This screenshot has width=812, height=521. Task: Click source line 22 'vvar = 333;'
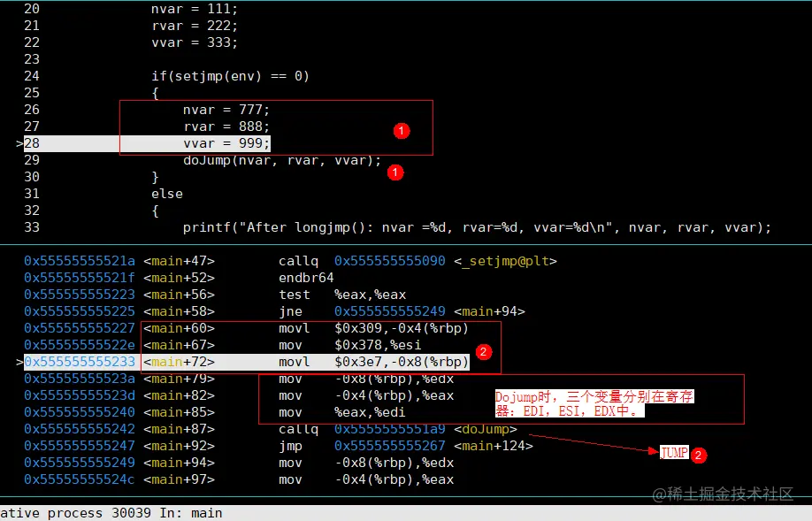[195, 42]
